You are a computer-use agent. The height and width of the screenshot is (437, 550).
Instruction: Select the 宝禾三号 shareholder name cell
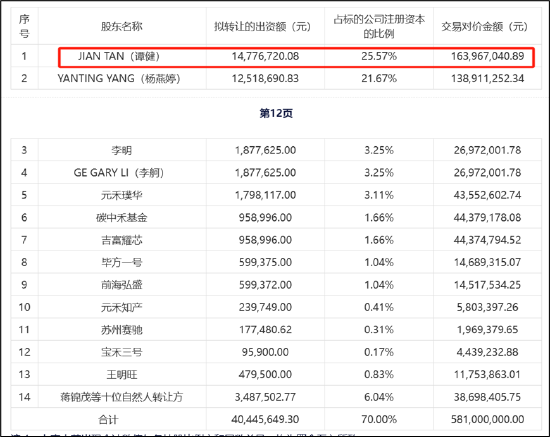click(122, 352)
